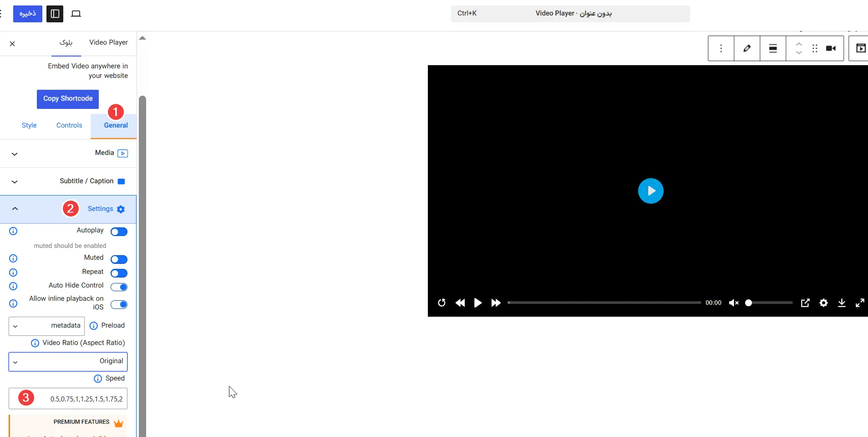868x437 pixels.
Task: Click info icon next to Autoplay
Action: [13, 231]
